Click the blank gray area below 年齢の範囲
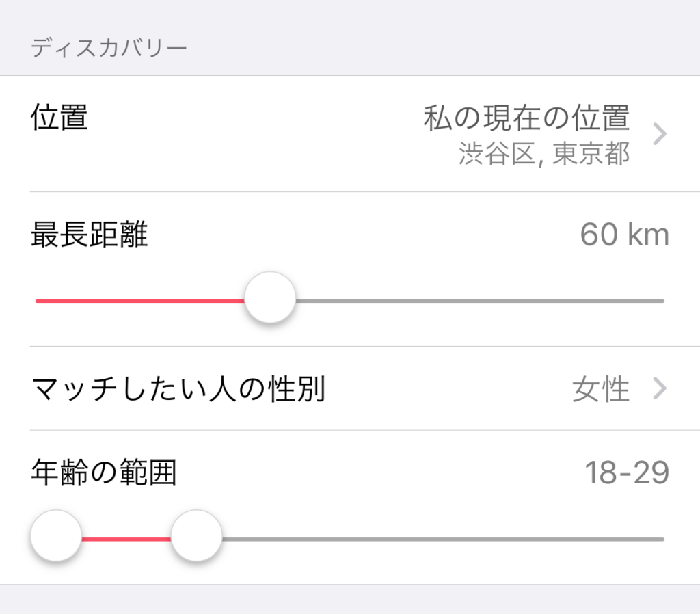The width and height of the screenshot is (700, 614). pos(350,600)
